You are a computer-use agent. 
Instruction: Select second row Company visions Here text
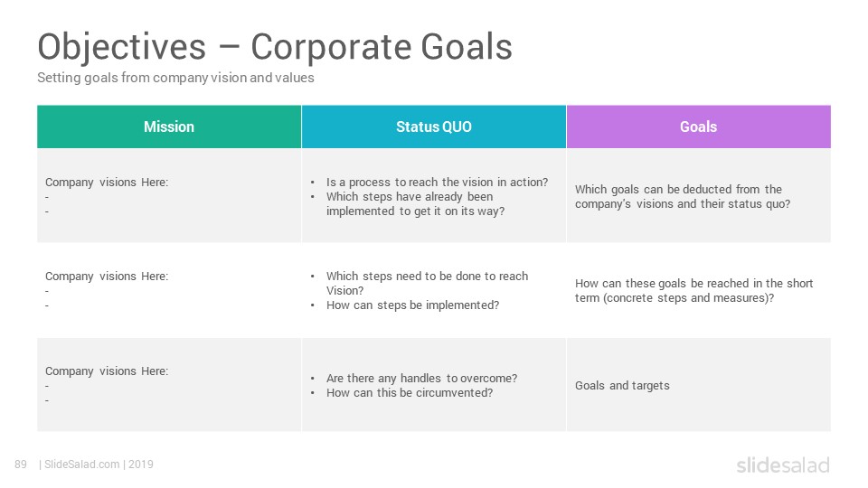[107, 277]
